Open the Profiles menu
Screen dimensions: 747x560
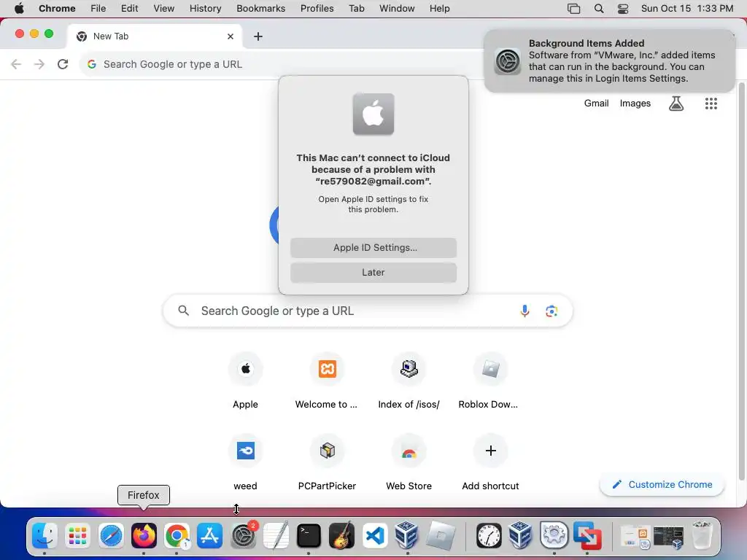tap(317, 9)
